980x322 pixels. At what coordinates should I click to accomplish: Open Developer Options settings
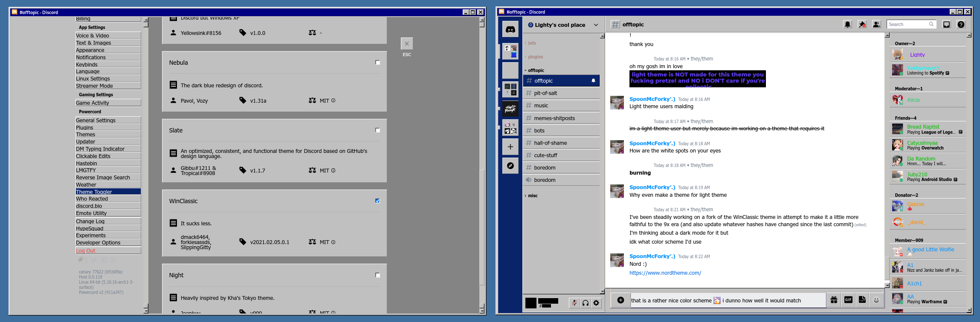point(108,243)
